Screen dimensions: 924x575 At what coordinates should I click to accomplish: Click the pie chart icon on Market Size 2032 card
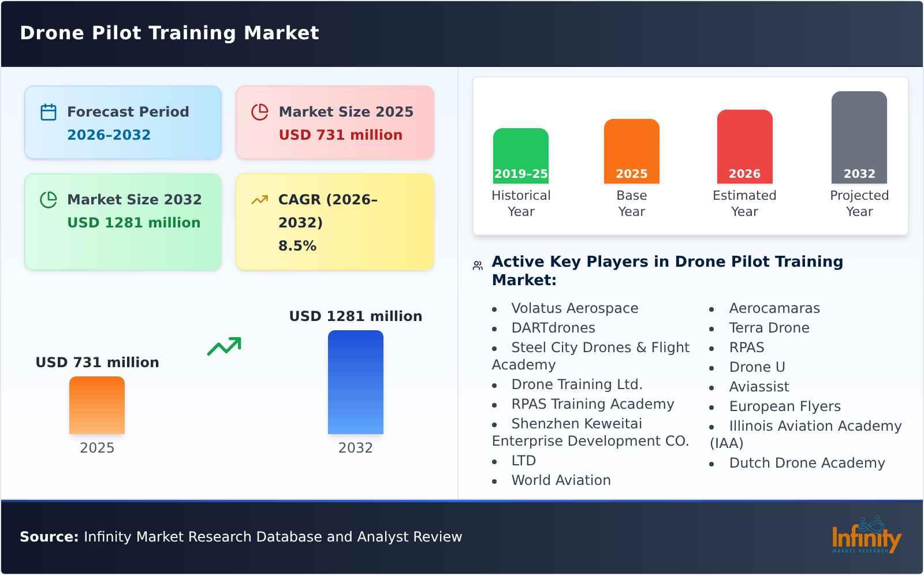click(49, 199)
